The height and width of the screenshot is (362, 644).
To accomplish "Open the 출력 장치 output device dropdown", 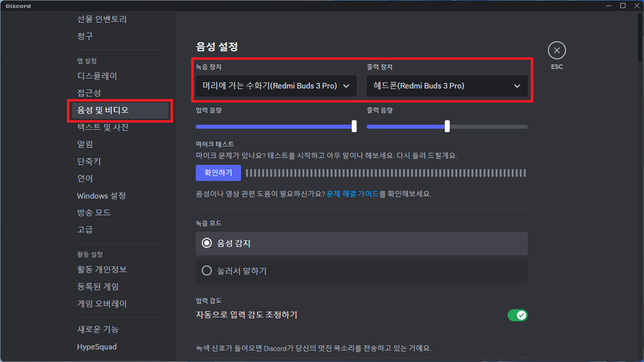I will pyautogui.click(x=447, y=85).
